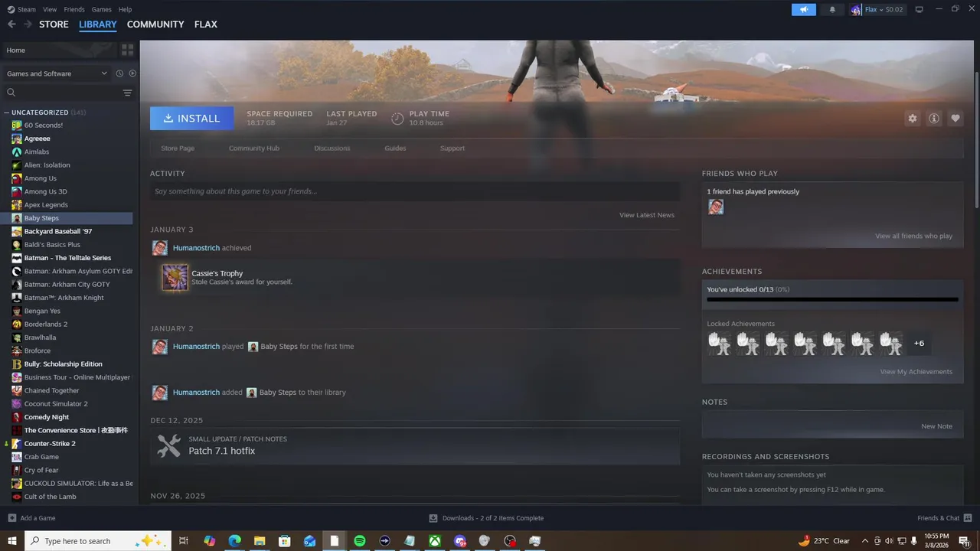Show game info icon
The image size is (980, 551).
coord(933,119)
